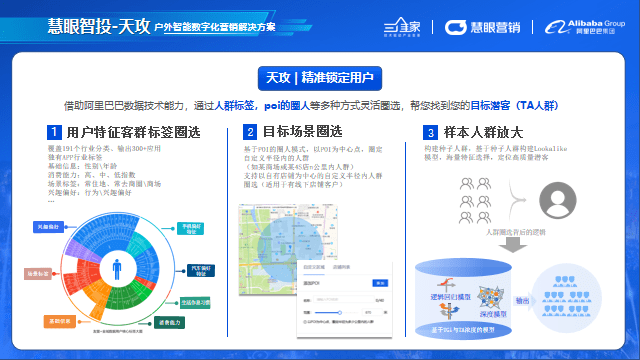This screenshot has width=640, height=360.
Task: Click the 深度模型 network icon
Action: [x=491, y=297]
